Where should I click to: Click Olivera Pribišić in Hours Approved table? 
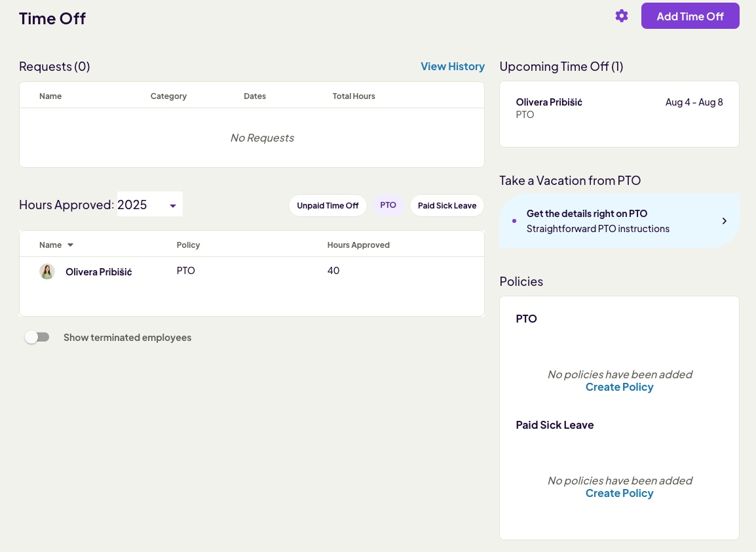click(98, 271)
